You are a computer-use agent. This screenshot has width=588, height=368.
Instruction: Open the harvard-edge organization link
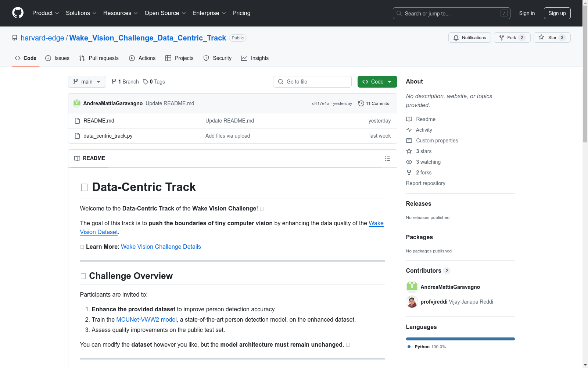click(x=42, y=38)
